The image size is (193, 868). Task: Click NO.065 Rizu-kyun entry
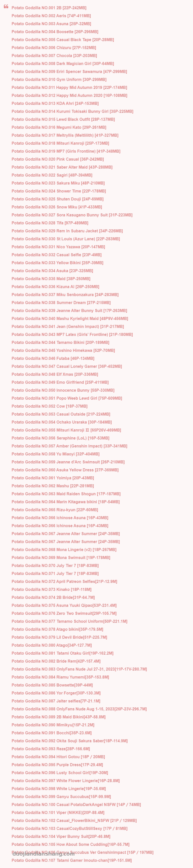pos(55,510)
